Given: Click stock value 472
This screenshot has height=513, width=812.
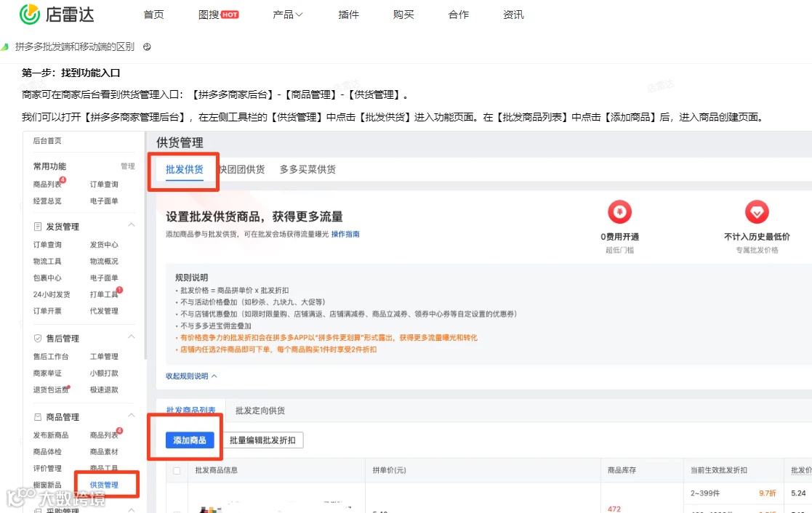Looking at the screenshot, I should [x=614, y=509].
